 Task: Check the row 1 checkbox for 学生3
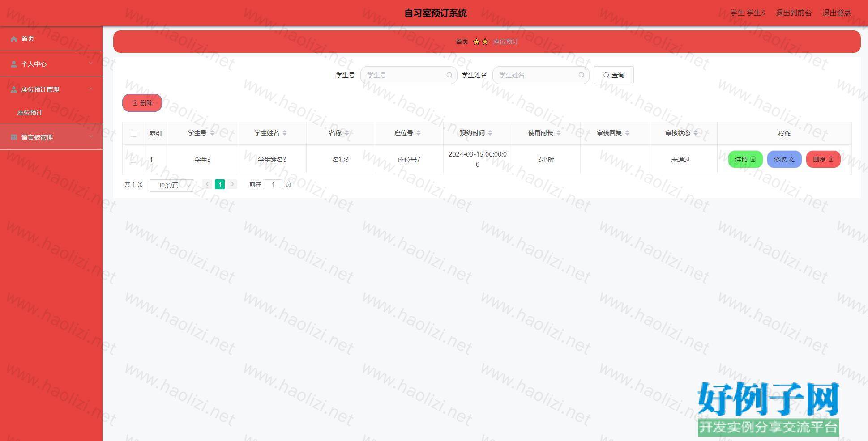point(133,160)
